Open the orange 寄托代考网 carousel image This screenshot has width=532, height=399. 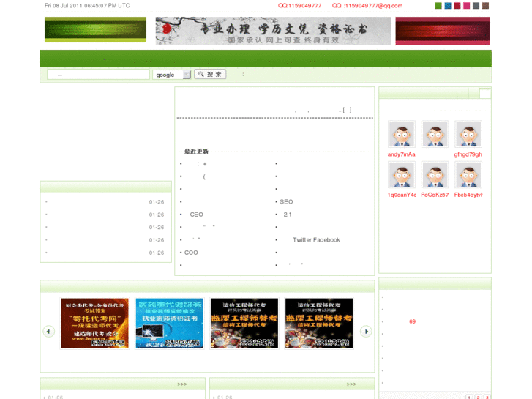coord(94,324)
